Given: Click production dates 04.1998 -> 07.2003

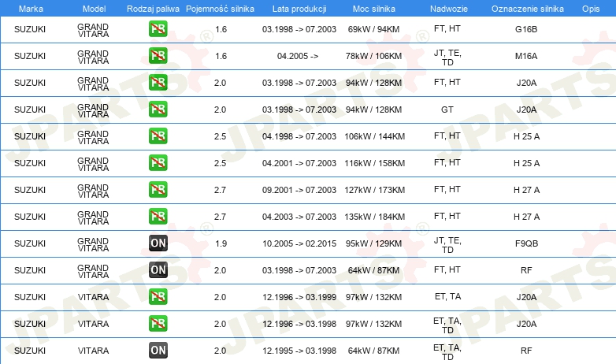Looking at the screenshot, I should 299,136.
